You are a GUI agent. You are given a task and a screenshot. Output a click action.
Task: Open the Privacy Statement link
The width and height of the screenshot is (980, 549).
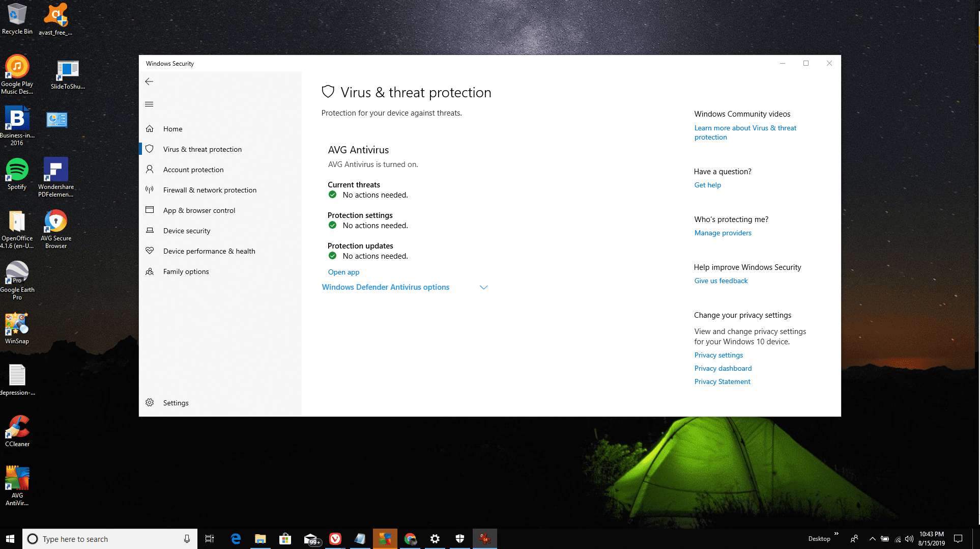pos(722,381)
